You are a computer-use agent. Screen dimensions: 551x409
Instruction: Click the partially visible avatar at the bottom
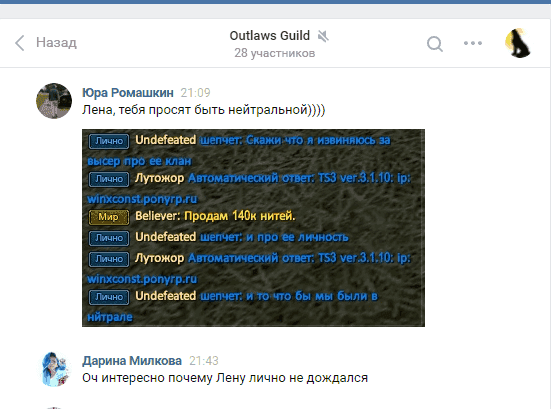54,408
